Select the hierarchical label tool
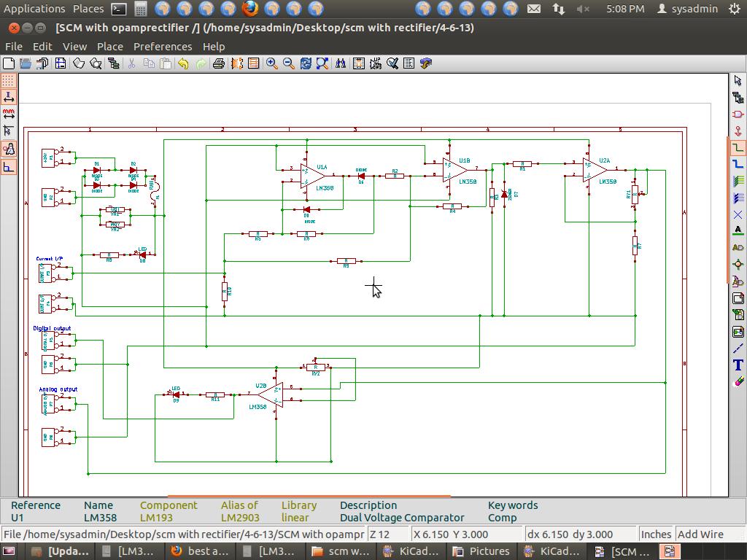Image resolution: width=747 pixels, height=560 pixels. 738,281
